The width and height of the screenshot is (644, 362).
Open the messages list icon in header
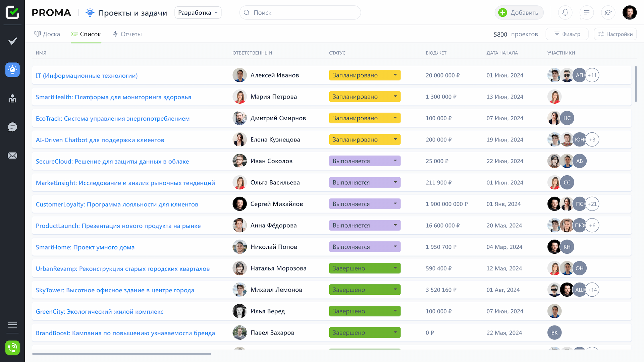tap(587, 12)
